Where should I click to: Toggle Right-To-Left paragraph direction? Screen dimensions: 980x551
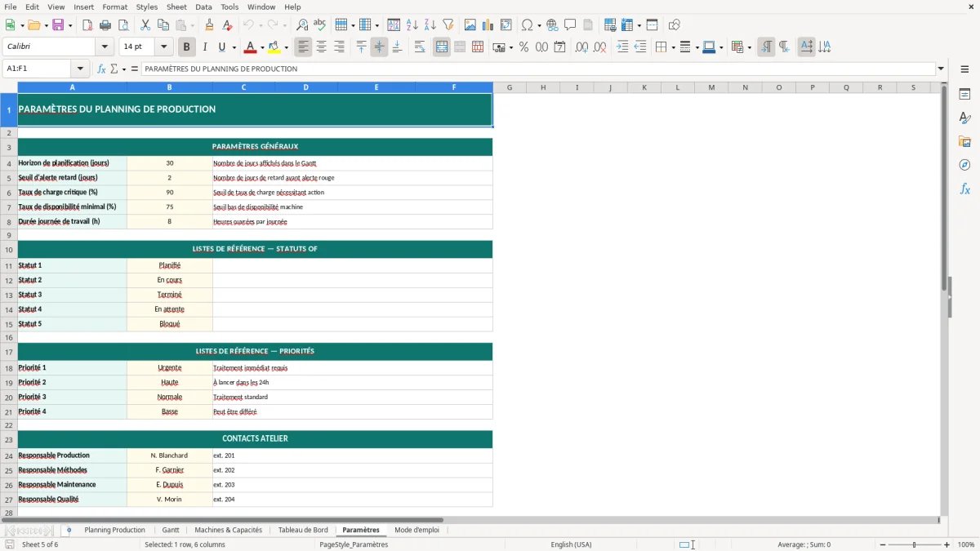[x=784, y=47]
